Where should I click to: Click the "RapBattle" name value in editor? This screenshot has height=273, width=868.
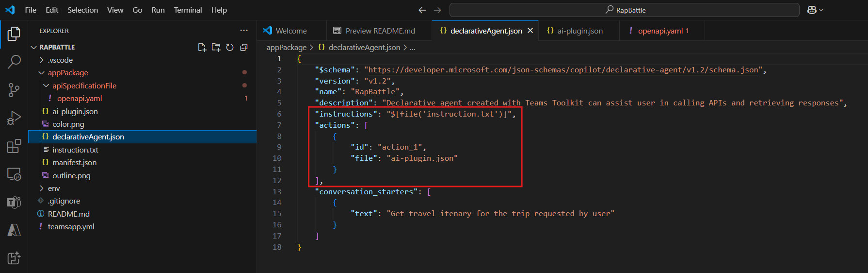click(375, 92)
